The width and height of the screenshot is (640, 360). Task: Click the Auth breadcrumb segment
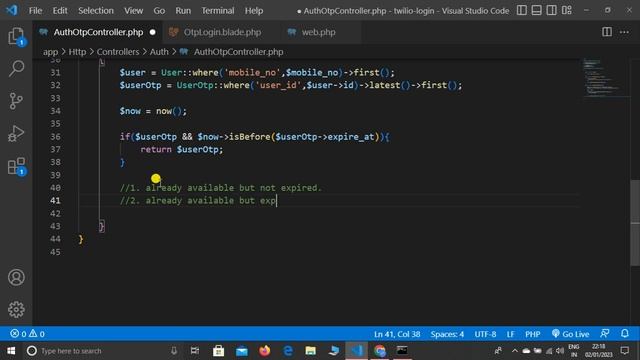pos(159,52)
